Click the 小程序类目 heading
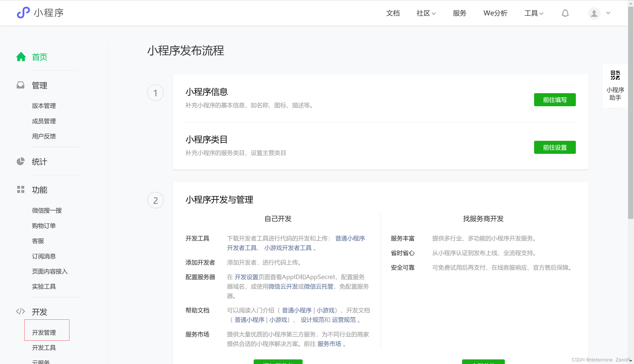The height and width of the screenshot is (364, 634). pos(206,139)
